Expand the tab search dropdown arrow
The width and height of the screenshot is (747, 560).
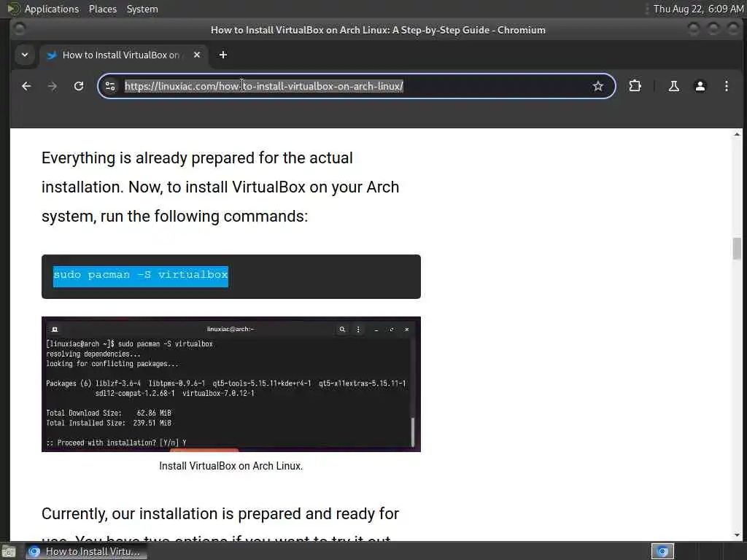[25, 55]
